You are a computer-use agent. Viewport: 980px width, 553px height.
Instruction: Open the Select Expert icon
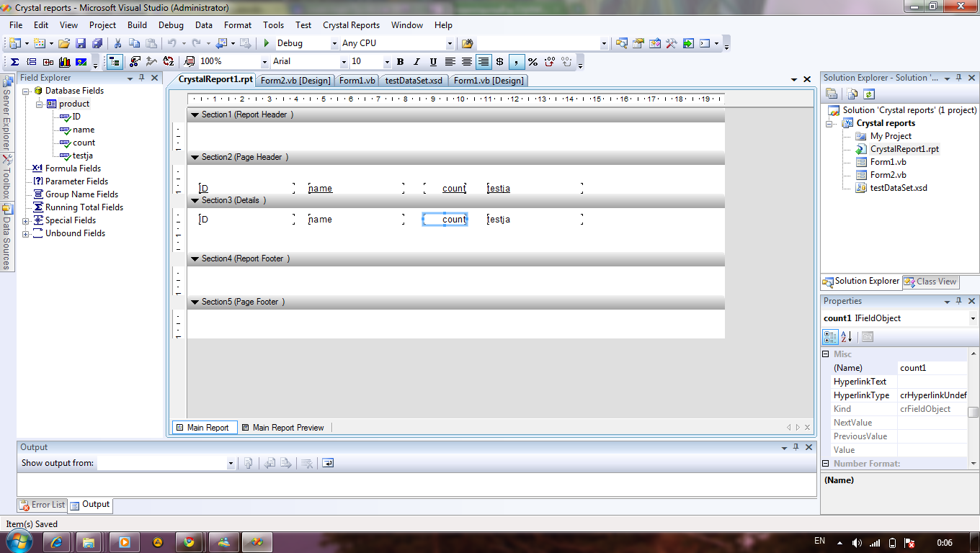tap(135, 62)
